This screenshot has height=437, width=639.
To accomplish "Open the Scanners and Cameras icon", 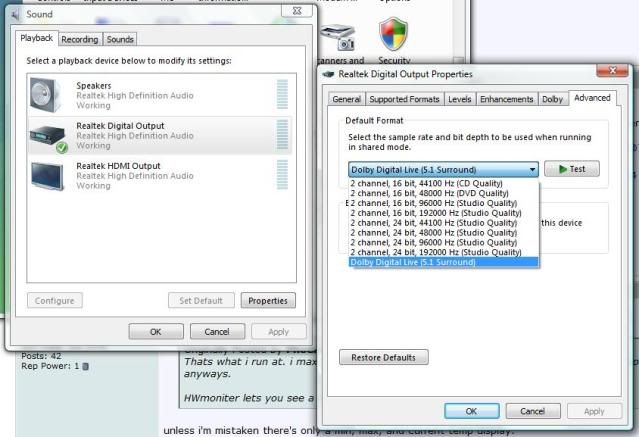I will pos(337,38).
